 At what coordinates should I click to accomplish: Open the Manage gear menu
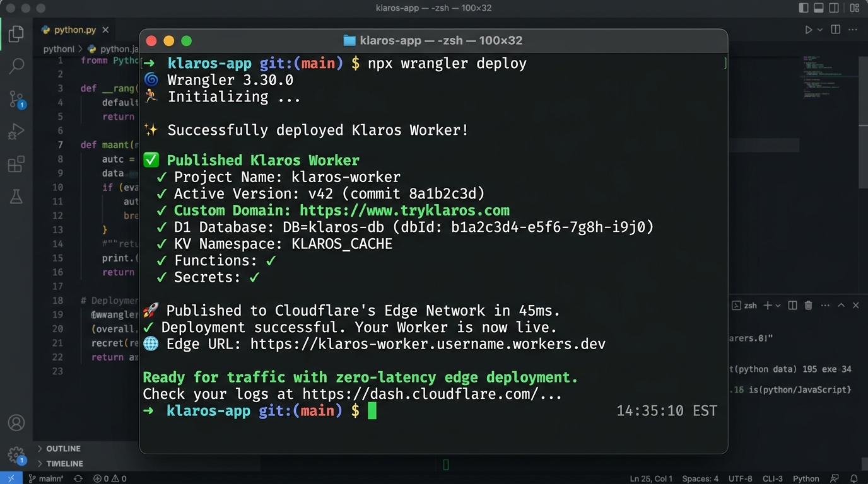point(16,456)
